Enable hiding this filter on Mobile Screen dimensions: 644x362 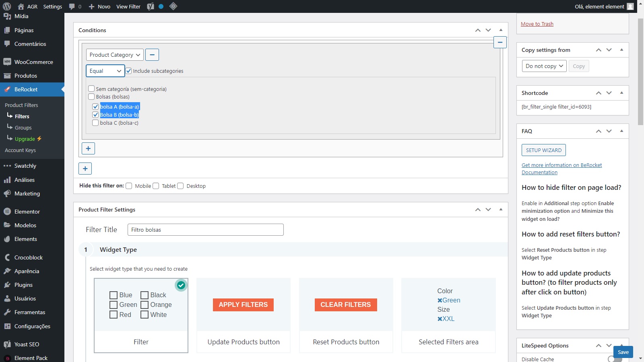pos(129,186)
